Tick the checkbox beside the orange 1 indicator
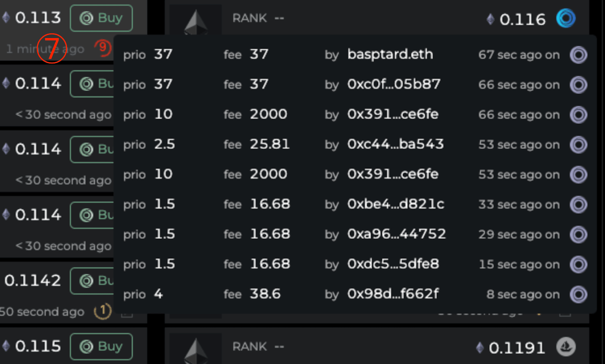The image size is (605, 364). (127, 312)
